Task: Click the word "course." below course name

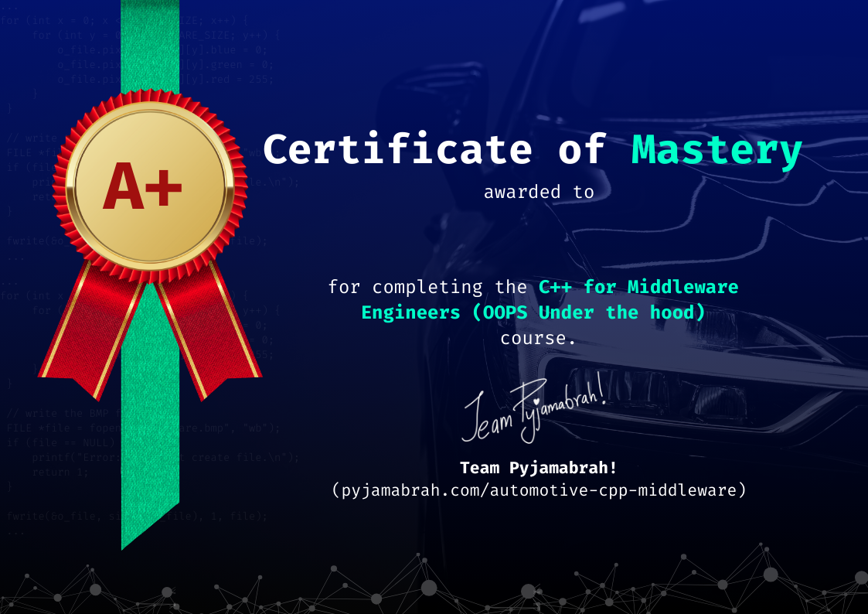Action: (x=538, y=338)
